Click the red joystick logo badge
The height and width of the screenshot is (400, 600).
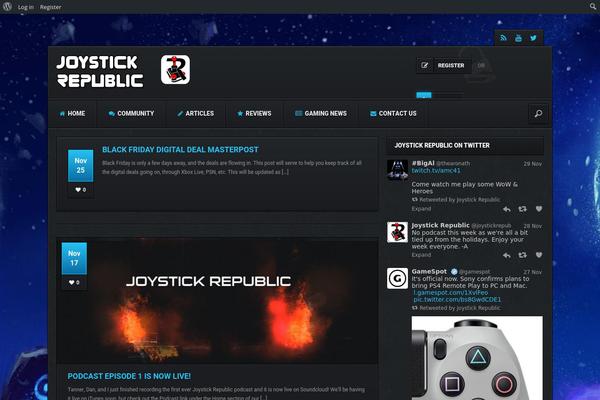point(175,70)
